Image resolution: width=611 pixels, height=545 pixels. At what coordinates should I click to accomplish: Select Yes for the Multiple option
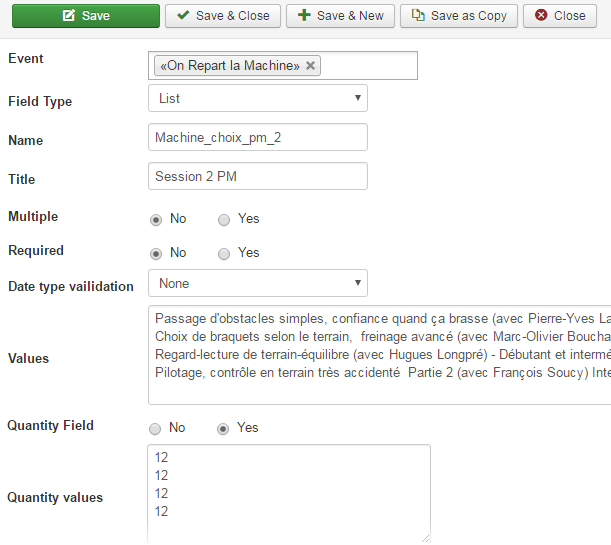224,219
